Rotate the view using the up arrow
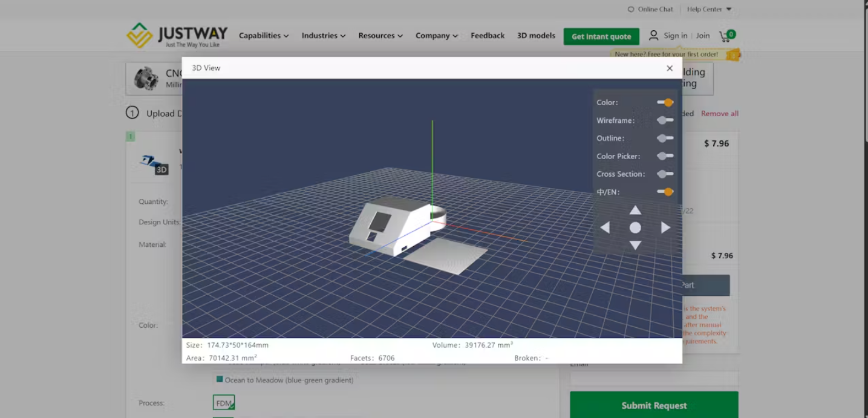This screenshot has width=868, height=418. 635,210
